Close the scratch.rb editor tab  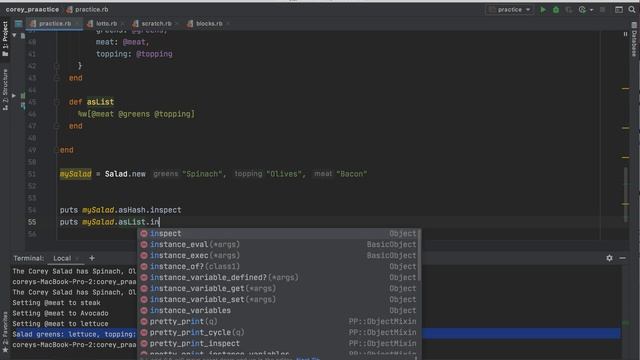(176, 24)
